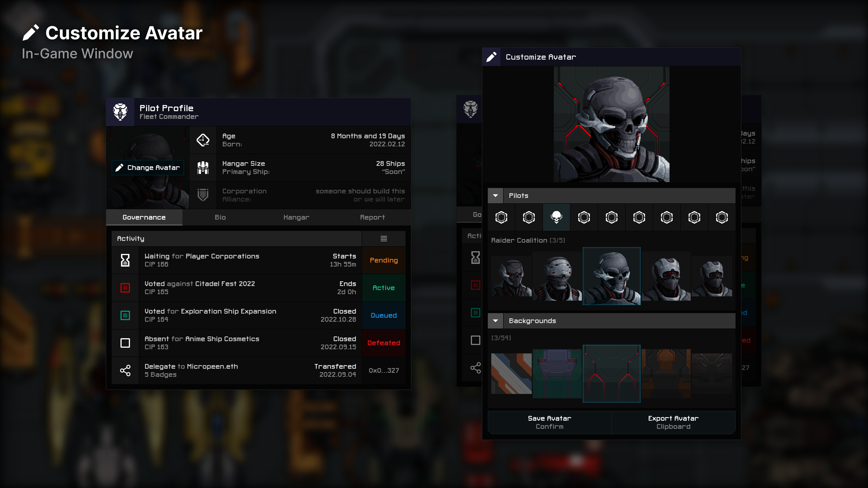Select the eighth pilot faction hexagon icon
The image size is (868, 488).
[x=694, y=217]
